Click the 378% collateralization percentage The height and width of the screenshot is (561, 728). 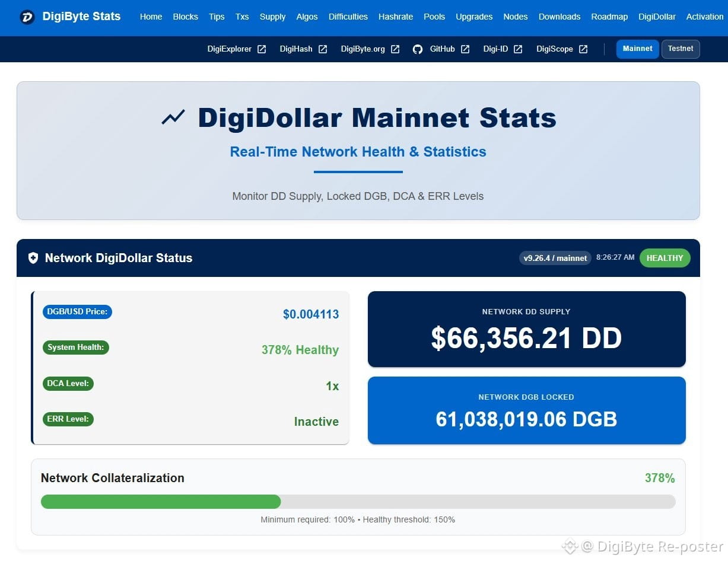pos(660,478)
